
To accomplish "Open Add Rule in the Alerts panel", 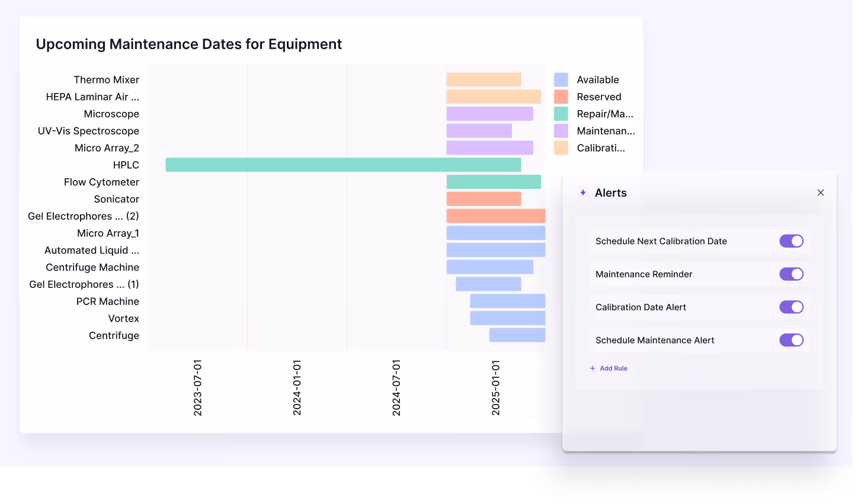I will pyautogui.click(x=613, y=368).
